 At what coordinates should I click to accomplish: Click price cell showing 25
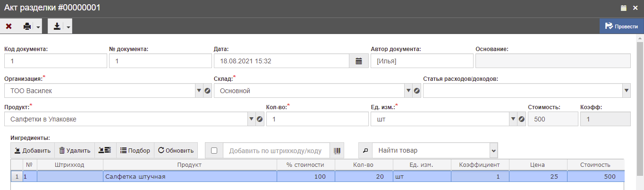click(538, 176)
